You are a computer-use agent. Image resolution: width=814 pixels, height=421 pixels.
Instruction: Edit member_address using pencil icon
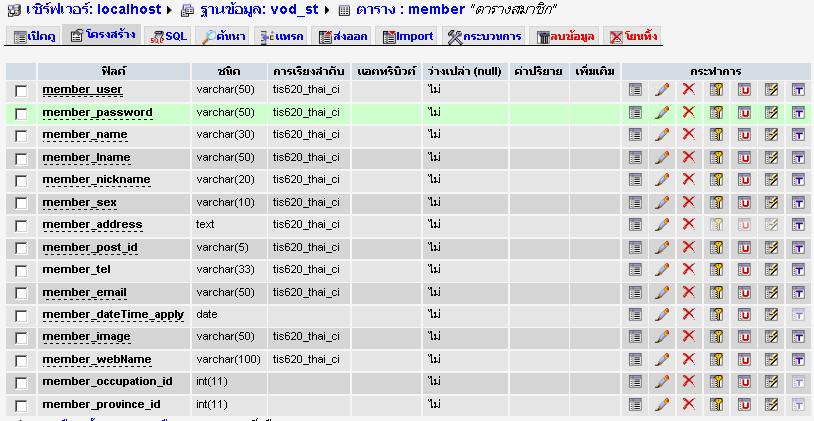coord(662,225)
